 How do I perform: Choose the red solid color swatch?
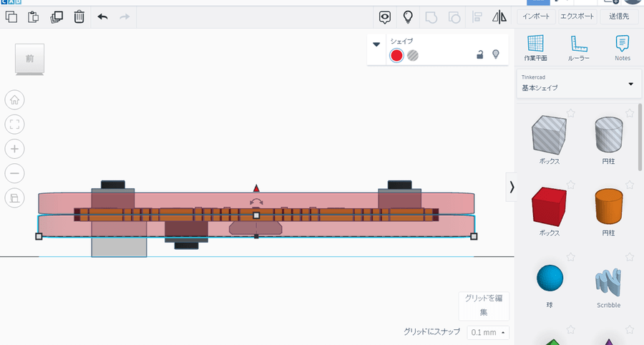pos(396,56)
